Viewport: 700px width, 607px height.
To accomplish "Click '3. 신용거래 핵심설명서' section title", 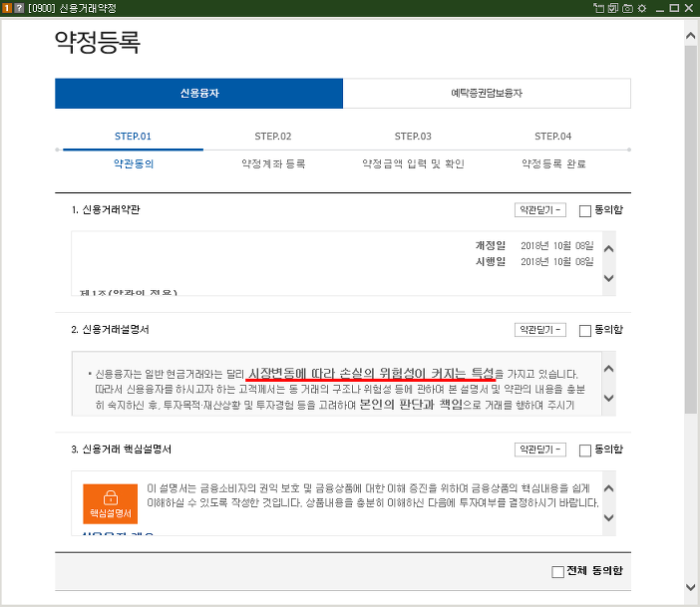I will 121,449.
